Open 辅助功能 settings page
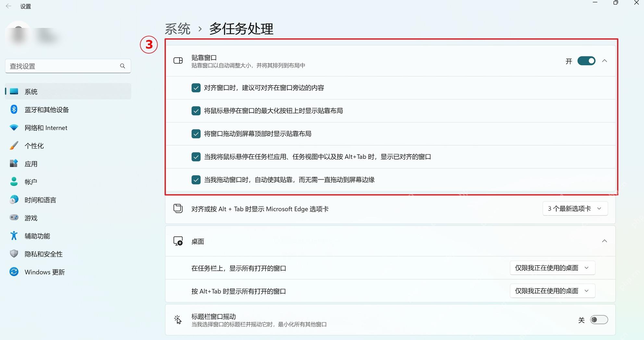Image resolution: width=644 pixels, height=340 pixels. 68,236
